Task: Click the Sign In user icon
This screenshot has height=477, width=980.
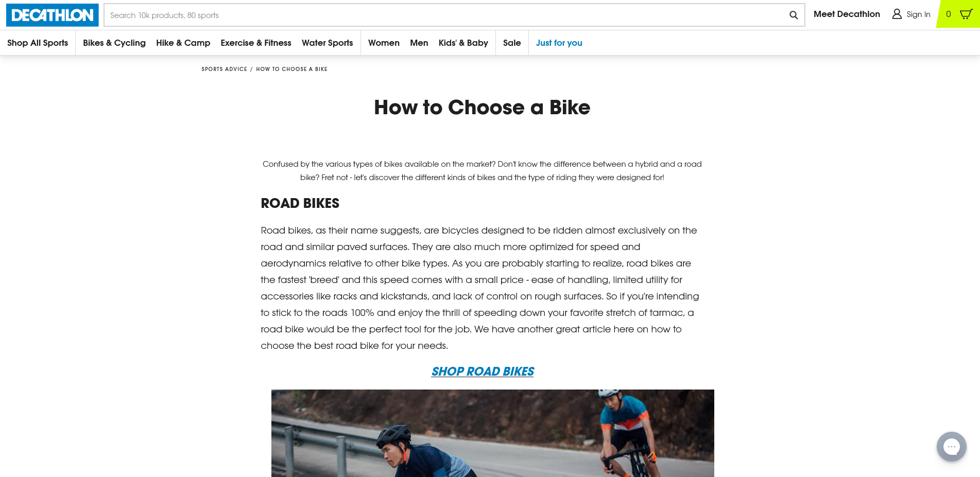Action: pyautogui.click(x=897, y=14)
